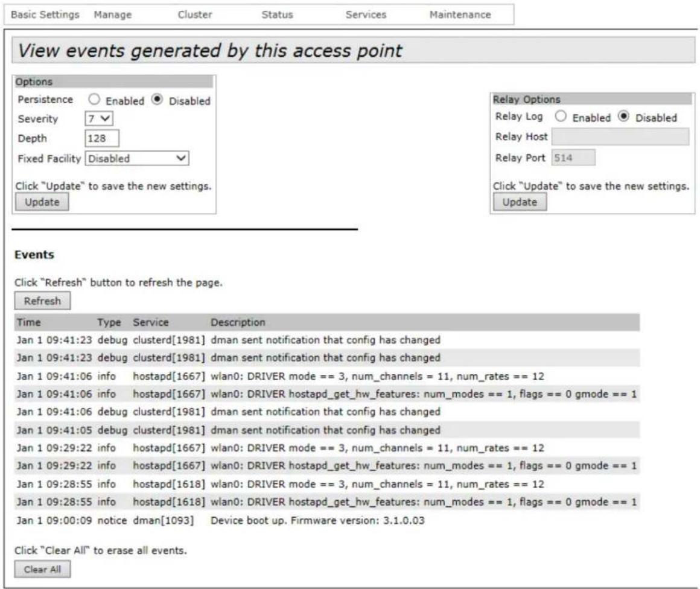Viewport: 700px width, 589px height.
Task: Click the 'Persistence' label
Action: [x=45, y=100]
